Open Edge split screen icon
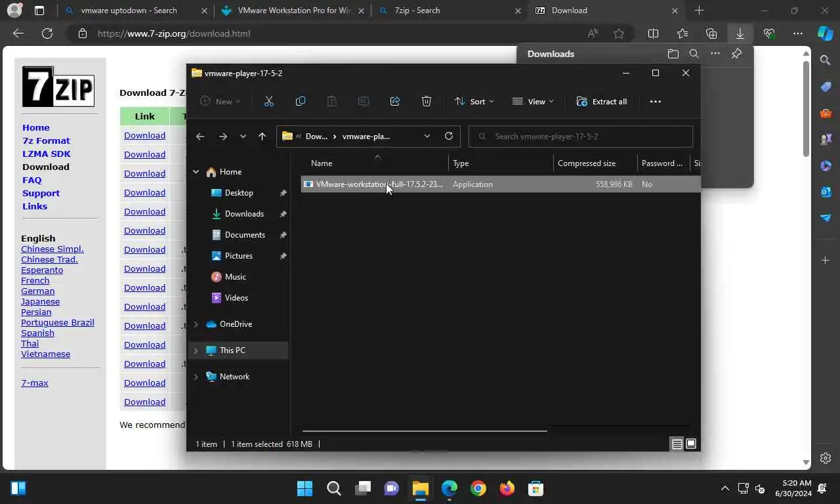 point(653,33)
